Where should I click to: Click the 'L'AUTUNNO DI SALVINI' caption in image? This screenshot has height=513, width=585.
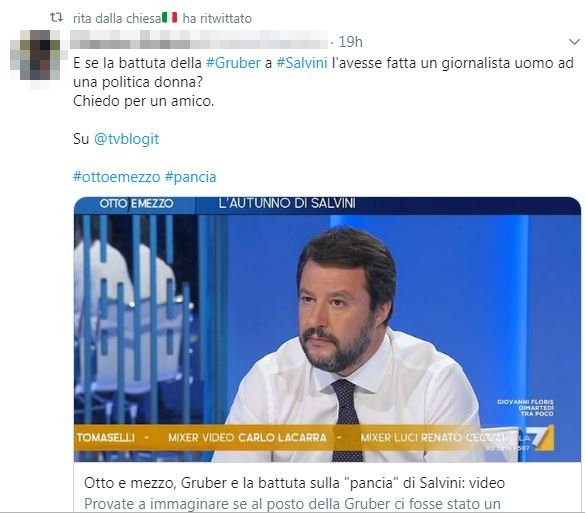(x=287, y=203)
